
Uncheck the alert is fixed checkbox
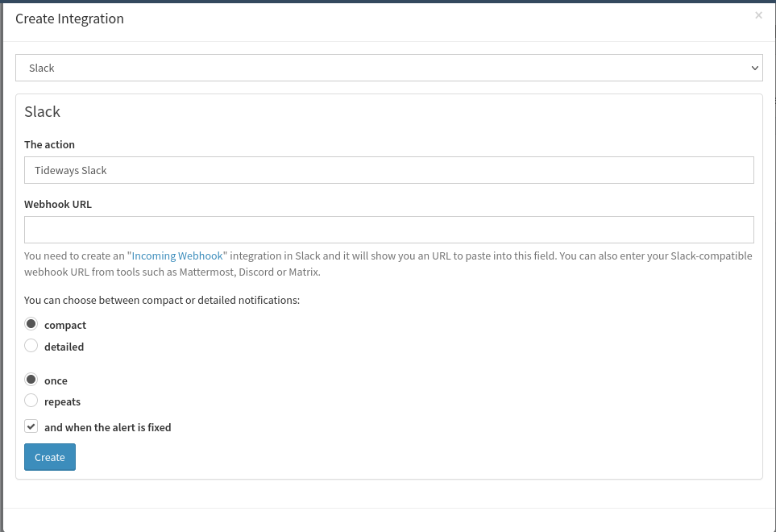click(31, 426)
